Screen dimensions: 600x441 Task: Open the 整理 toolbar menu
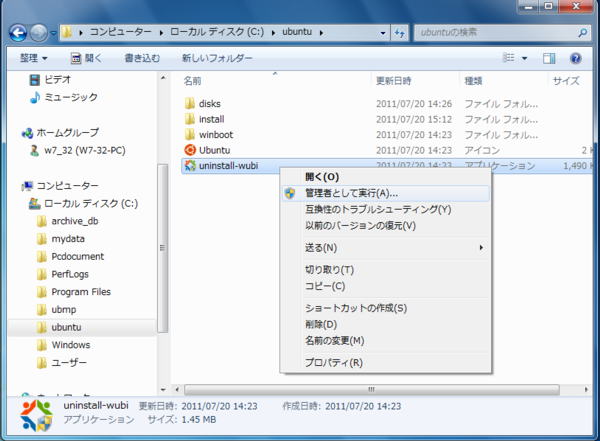(33, 58)
